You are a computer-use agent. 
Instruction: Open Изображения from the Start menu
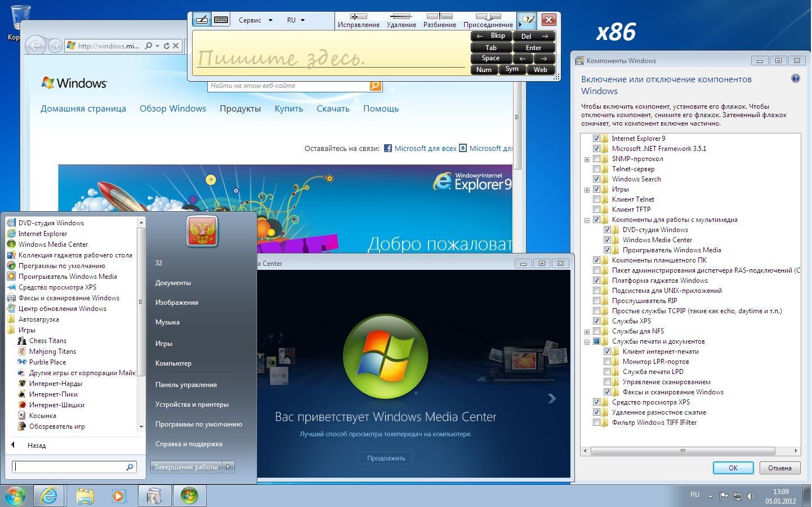click(176, 303)
